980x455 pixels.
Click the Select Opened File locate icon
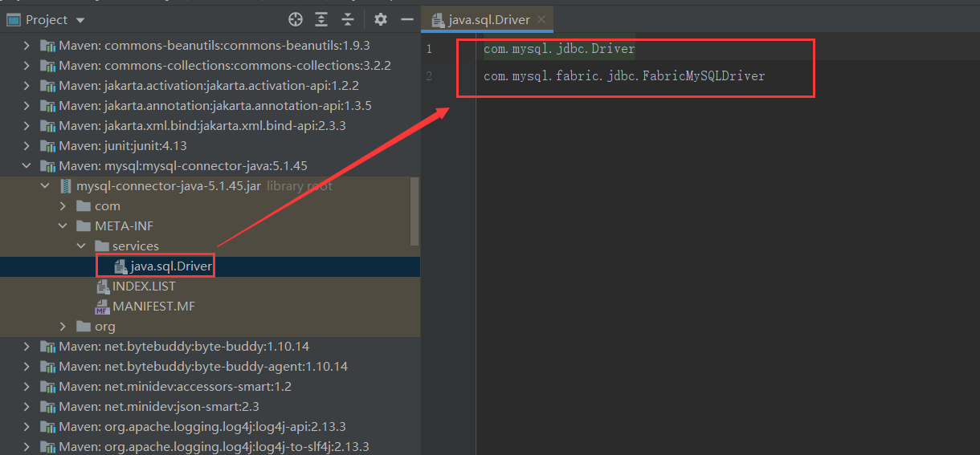tap(296, 19)
